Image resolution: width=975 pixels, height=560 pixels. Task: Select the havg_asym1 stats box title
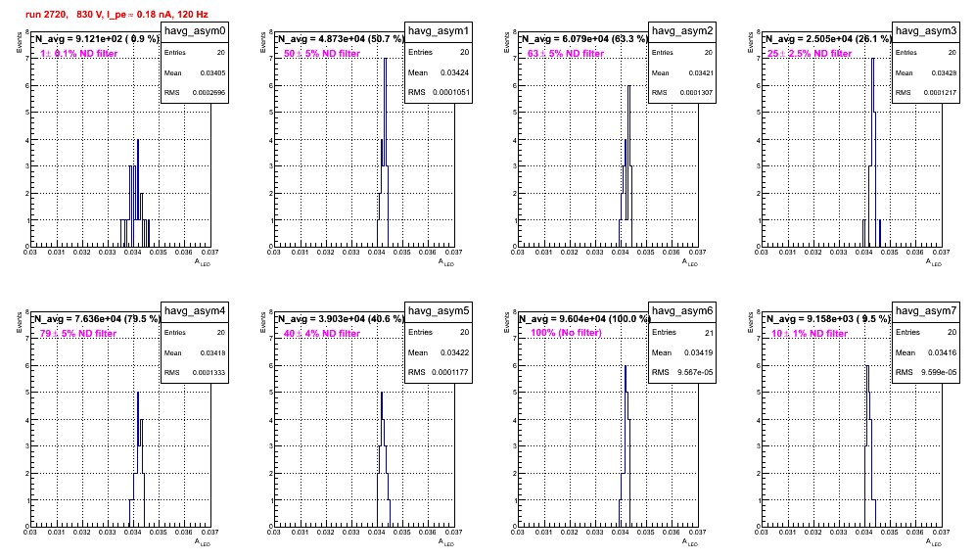click(439, 31)
